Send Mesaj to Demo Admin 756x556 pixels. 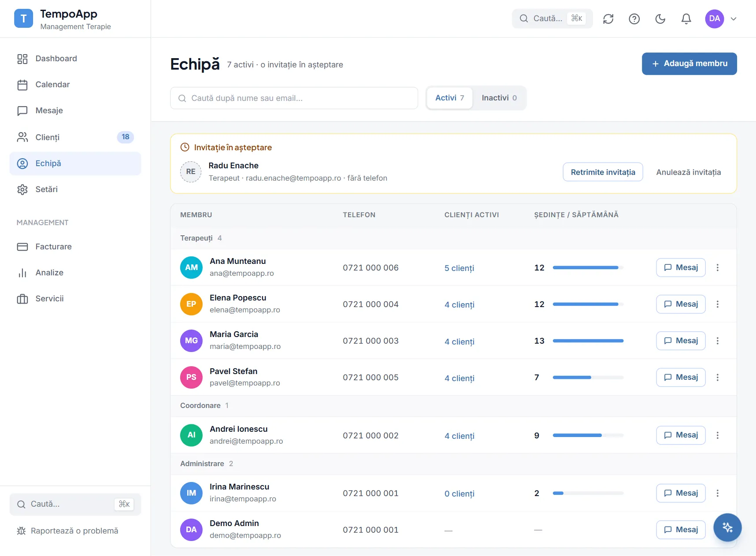coord(681,530)
